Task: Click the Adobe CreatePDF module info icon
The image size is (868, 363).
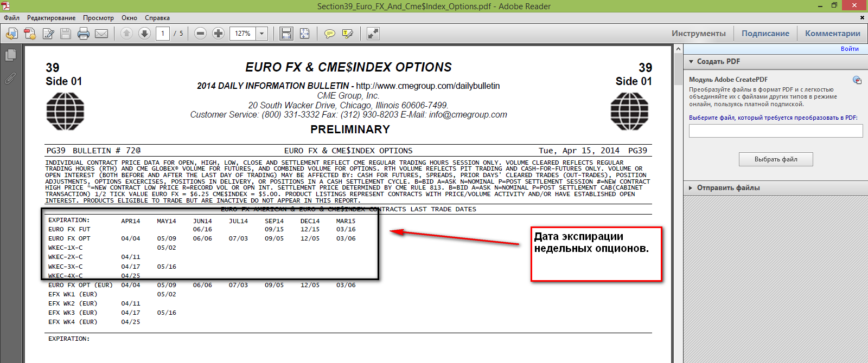Action: point(857,80)
